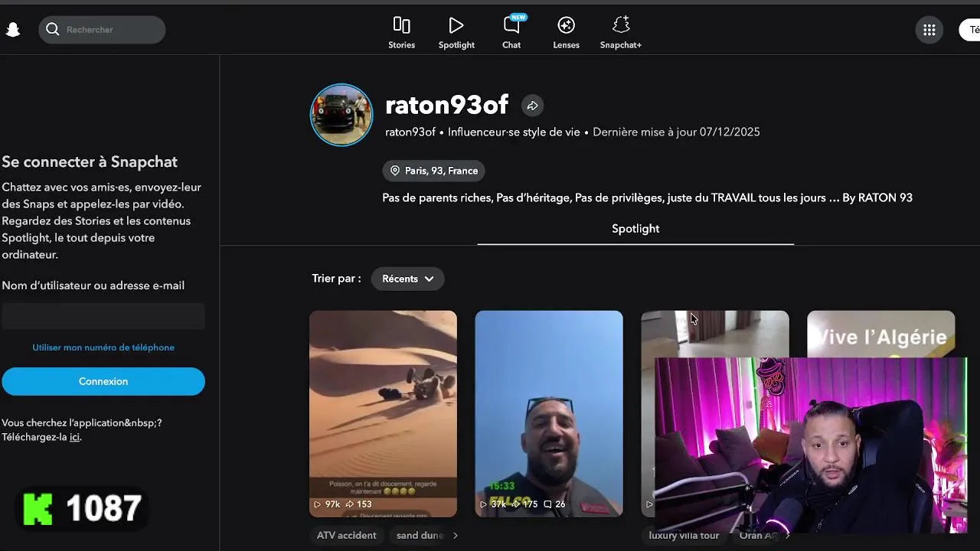
Task: Open the Stories tab
Action: (x=401, y=34)
